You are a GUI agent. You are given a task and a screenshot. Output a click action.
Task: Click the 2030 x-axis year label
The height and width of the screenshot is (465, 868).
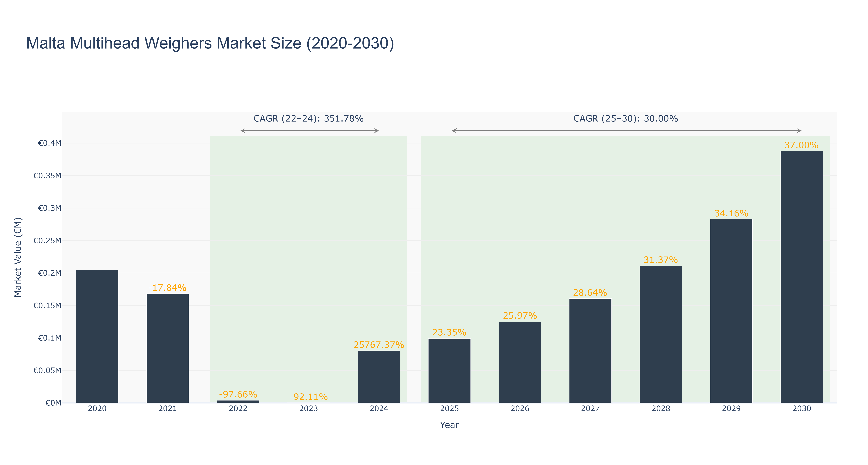click(x=802, y=409)
